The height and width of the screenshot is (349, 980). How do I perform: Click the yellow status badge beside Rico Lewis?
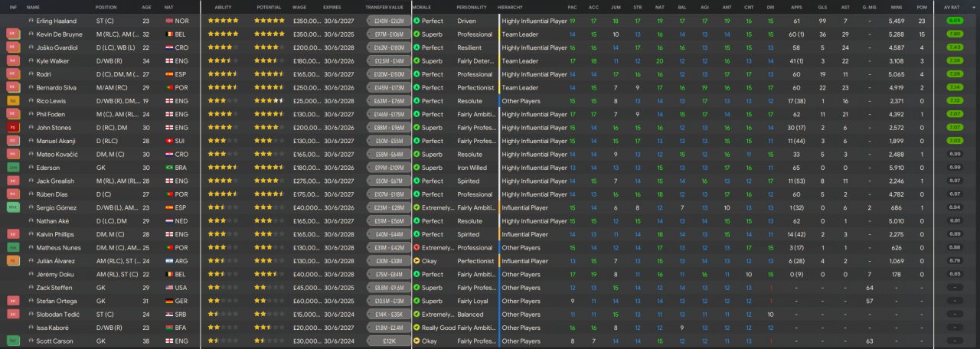click(x=13, y=101)
